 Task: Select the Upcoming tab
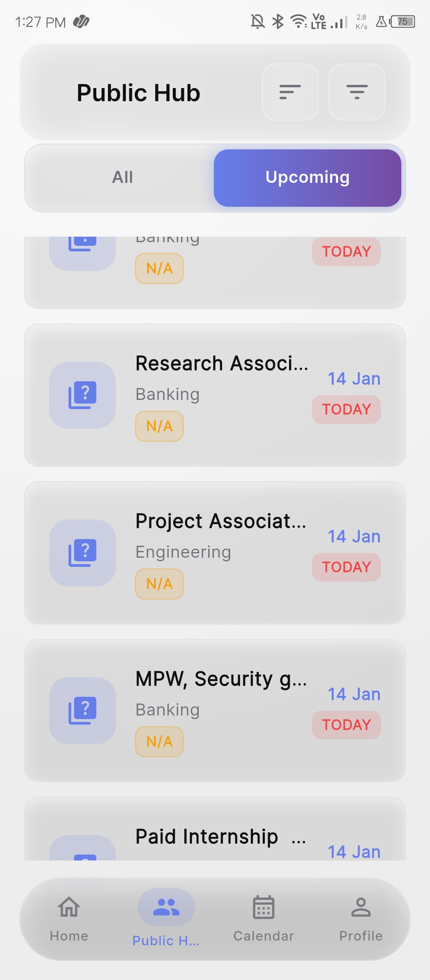pos(307,178)
